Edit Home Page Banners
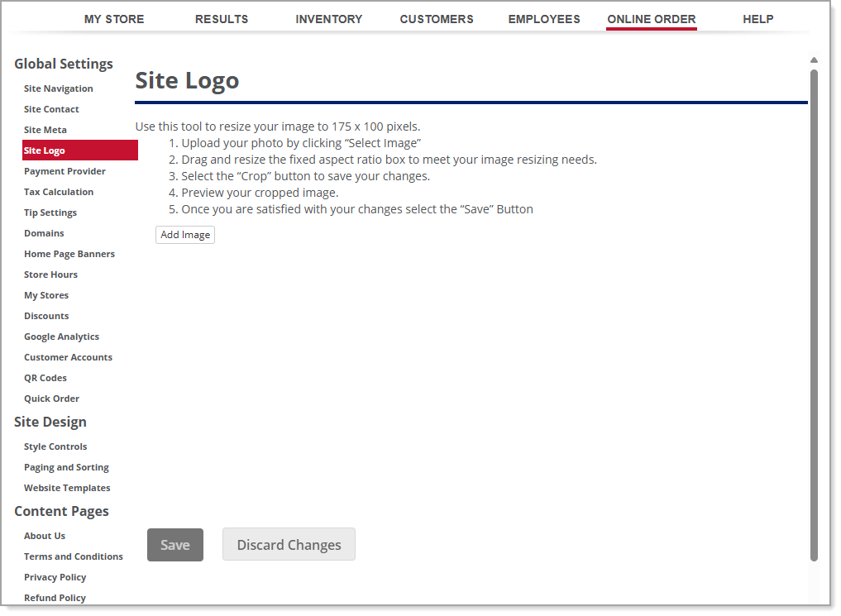The height and width of the screenshot is (616, 841). [x=69, y=254]
